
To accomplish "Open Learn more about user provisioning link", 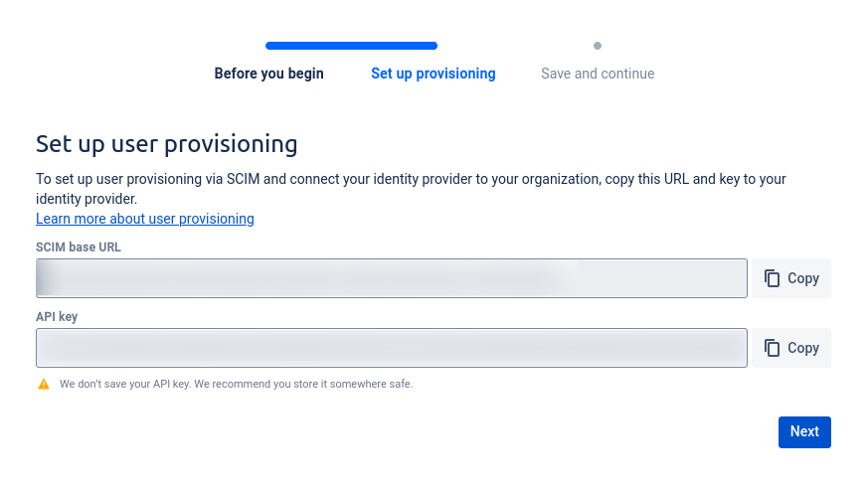I will tap(145, 219).
